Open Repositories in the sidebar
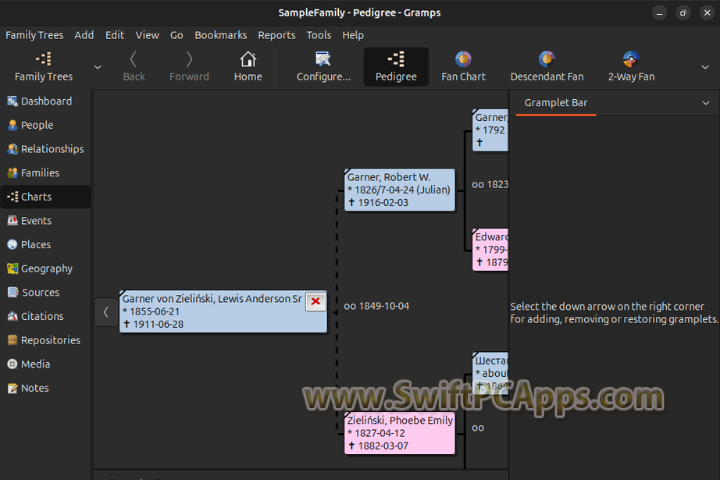 point(45,340)
